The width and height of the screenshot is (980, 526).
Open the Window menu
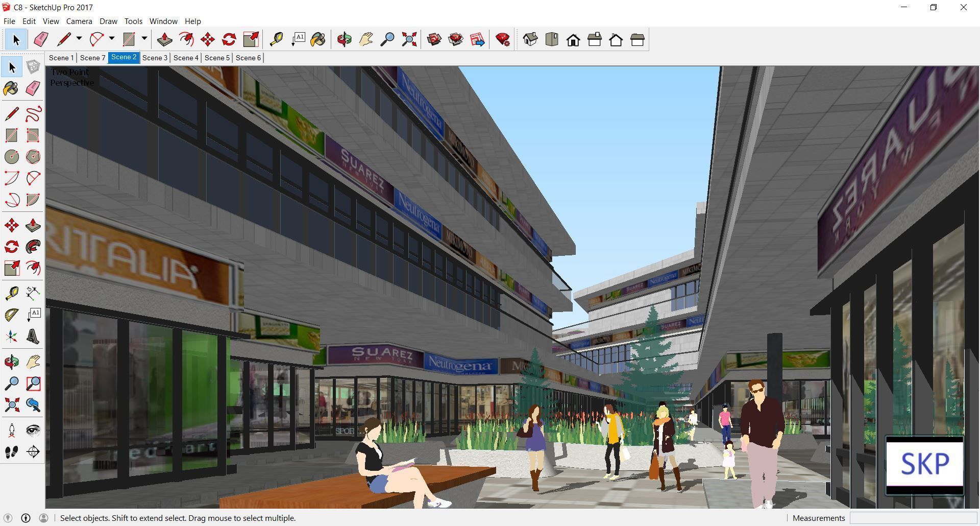tap(163, 21)
